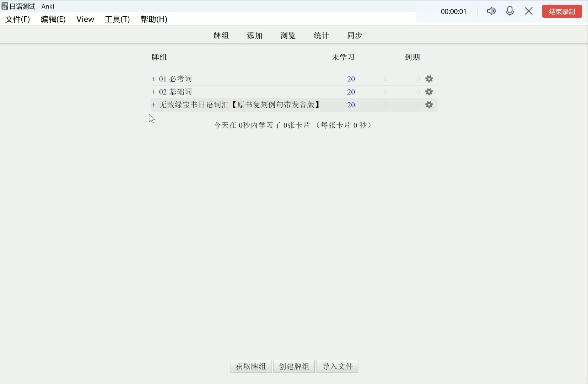Open options gear for 无敌绿宝书日语词汇 deck

click(x=429, y=105)
